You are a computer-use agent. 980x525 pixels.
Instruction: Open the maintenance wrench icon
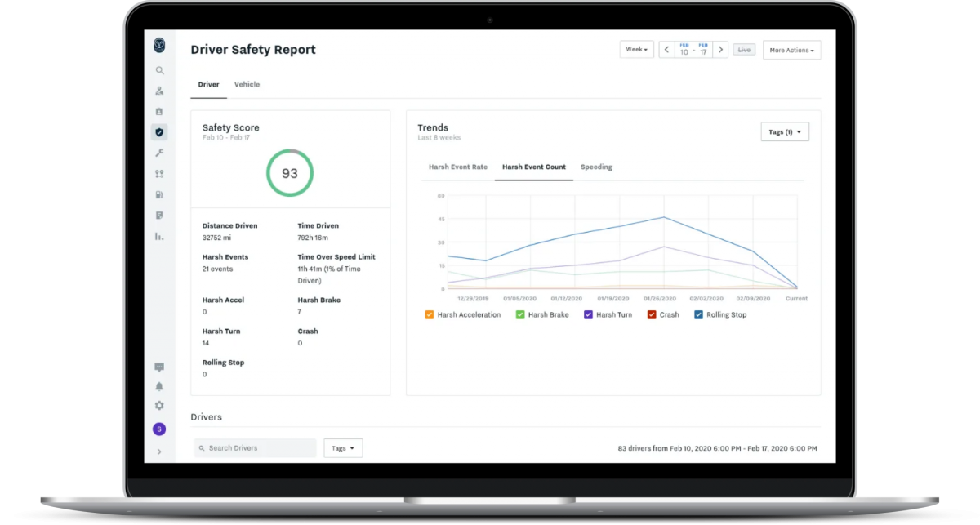(159, 153)
